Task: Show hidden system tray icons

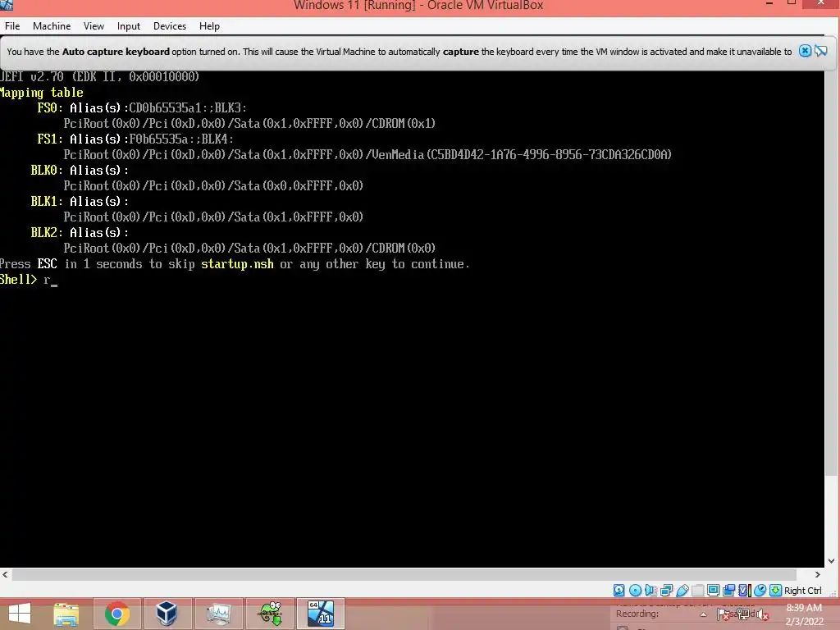Action: point(703,614)
